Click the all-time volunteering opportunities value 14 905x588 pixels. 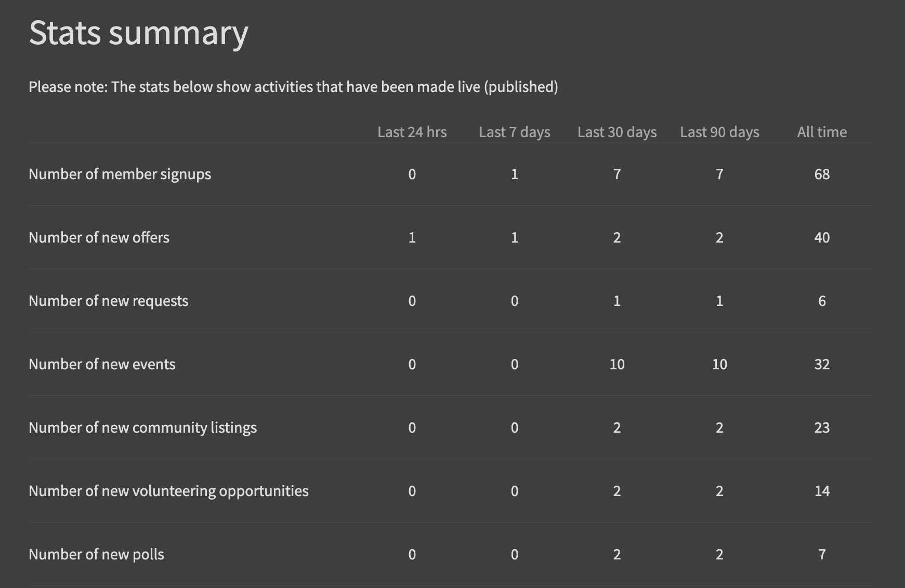pyautogui.click(x=822, y=491)
